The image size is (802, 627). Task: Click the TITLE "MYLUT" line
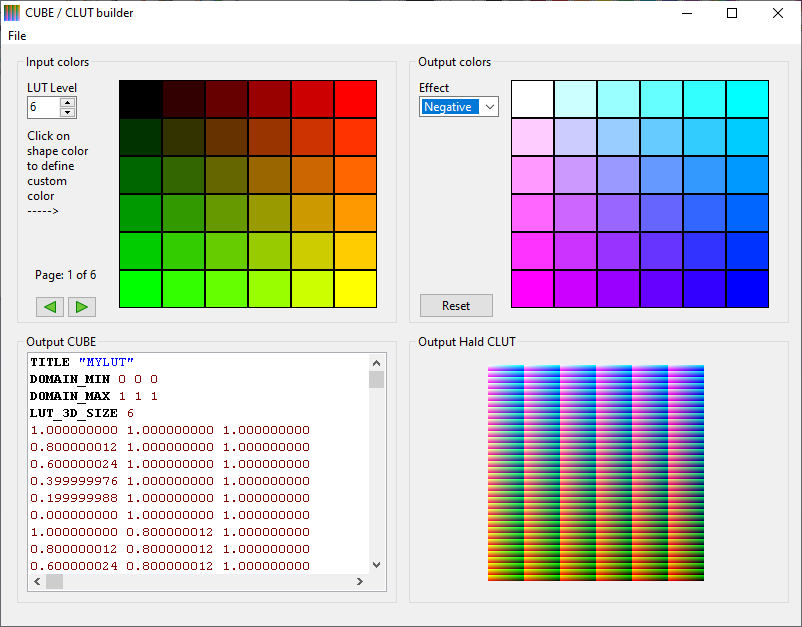[x=82, y=362]
